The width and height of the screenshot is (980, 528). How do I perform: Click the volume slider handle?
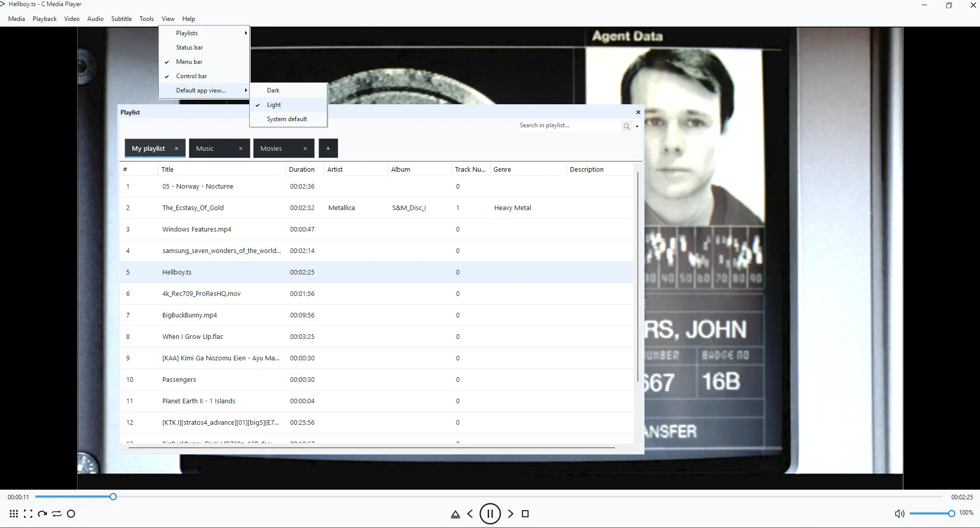pyautogui.click(x=951, y=513)
